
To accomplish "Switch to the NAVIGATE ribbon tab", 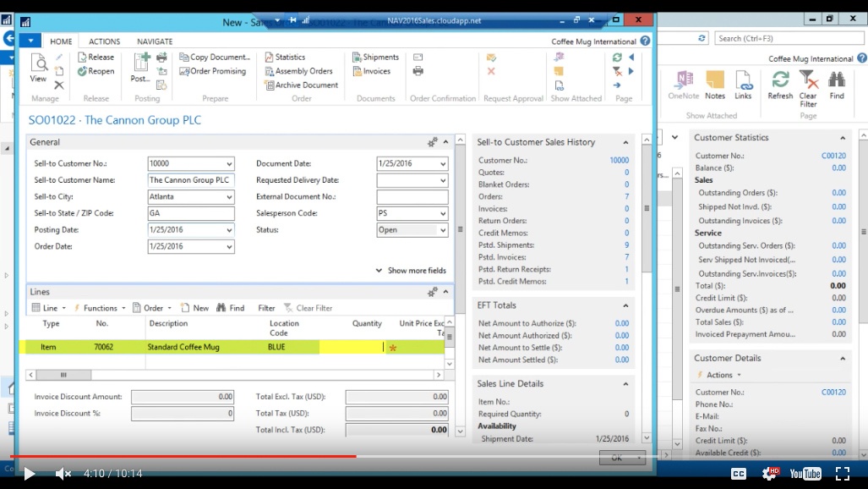I will (x=155, y=41).
